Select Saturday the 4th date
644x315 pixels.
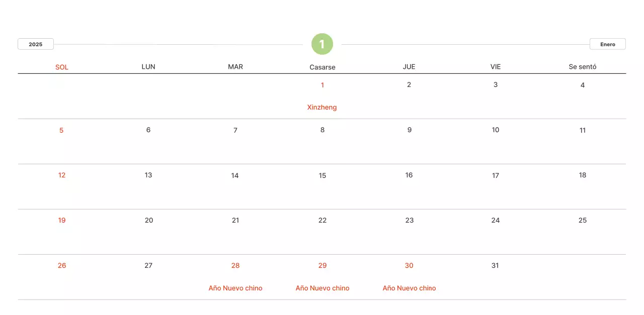pyautogui.click(x=583, y=85)
